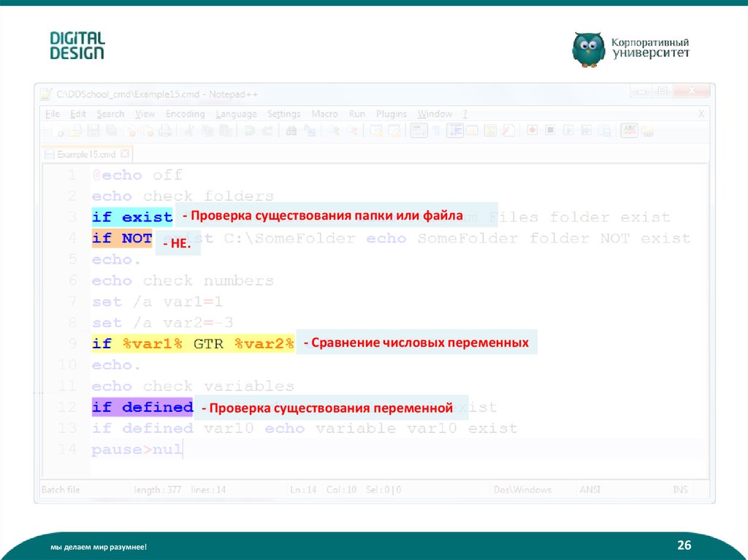The width and height of the screenshot is (748, 560).
Task: Click the Save Recorded Macro icon
Action: coord(604,131)
